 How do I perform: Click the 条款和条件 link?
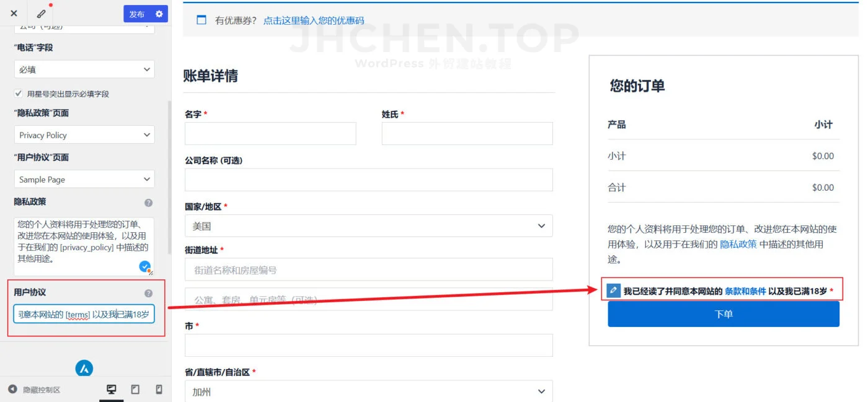pos(745,291)
